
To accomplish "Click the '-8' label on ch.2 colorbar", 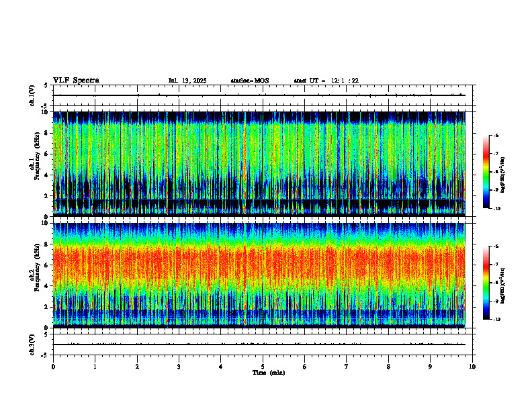I will pyautogui.click(x=496, y=283).
